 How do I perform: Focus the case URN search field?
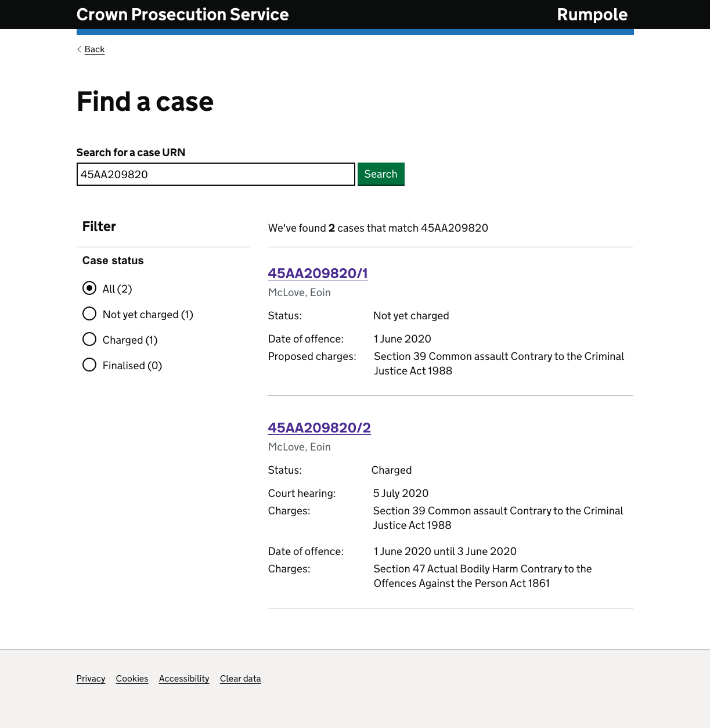pos(215,174)
